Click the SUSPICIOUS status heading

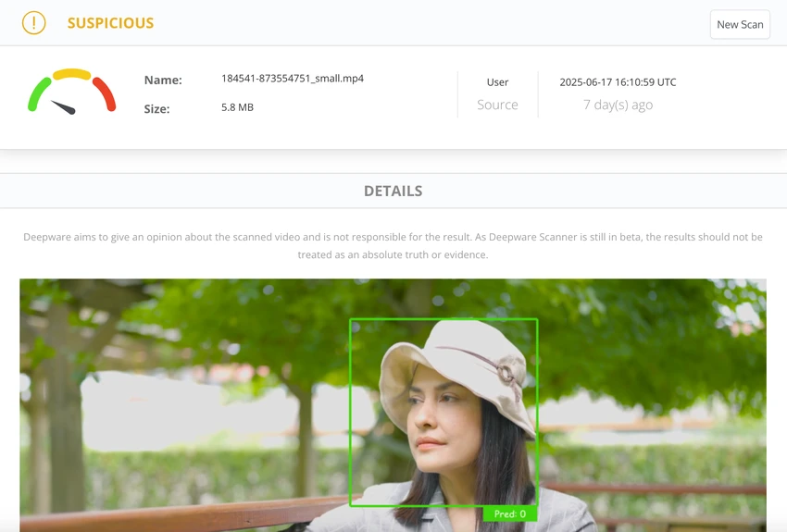tap(110, 23)
